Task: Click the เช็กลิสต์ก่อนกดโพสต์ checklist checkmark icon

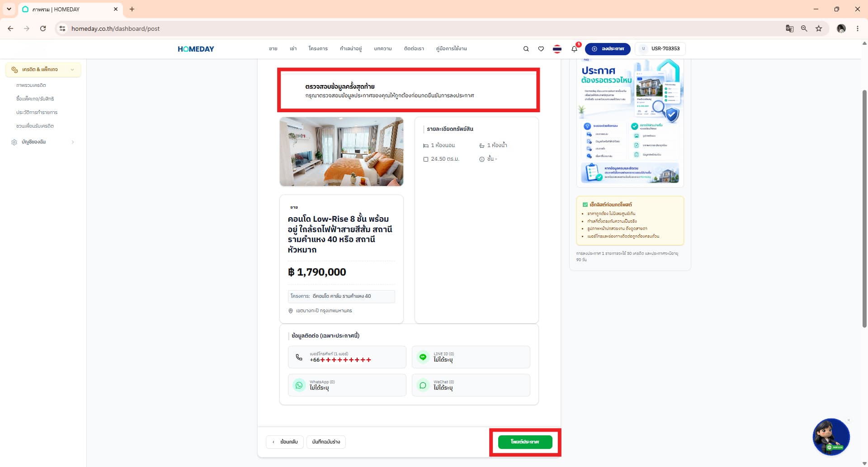Action: point(585,205)
